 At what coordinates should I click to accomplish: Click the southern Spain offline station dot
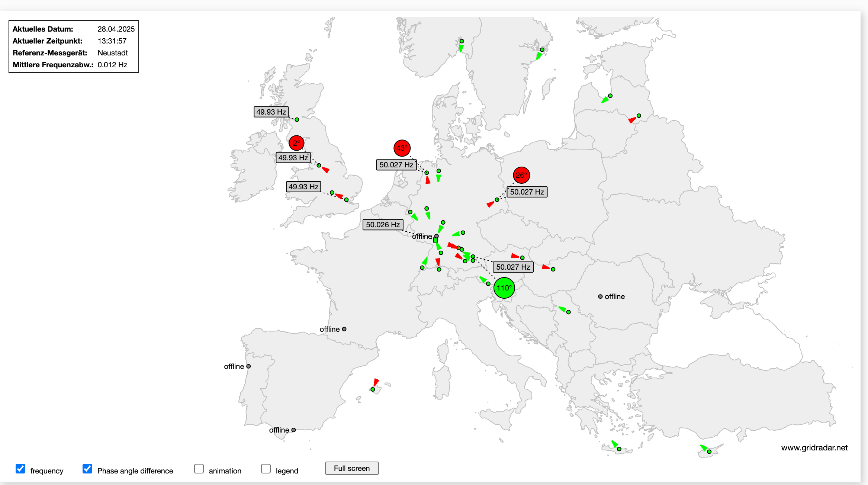[x=293, y=430]
